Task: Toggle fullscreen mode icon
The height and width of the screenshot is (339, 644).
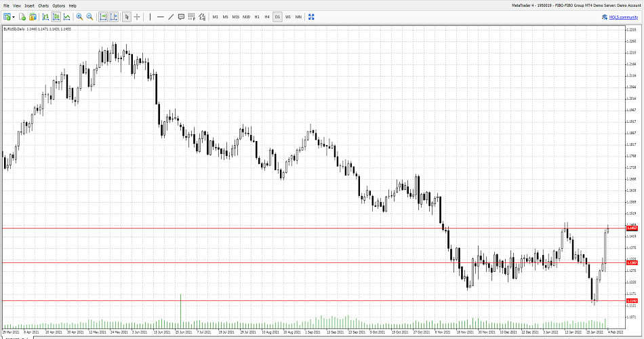Action: tap(311, 16)
